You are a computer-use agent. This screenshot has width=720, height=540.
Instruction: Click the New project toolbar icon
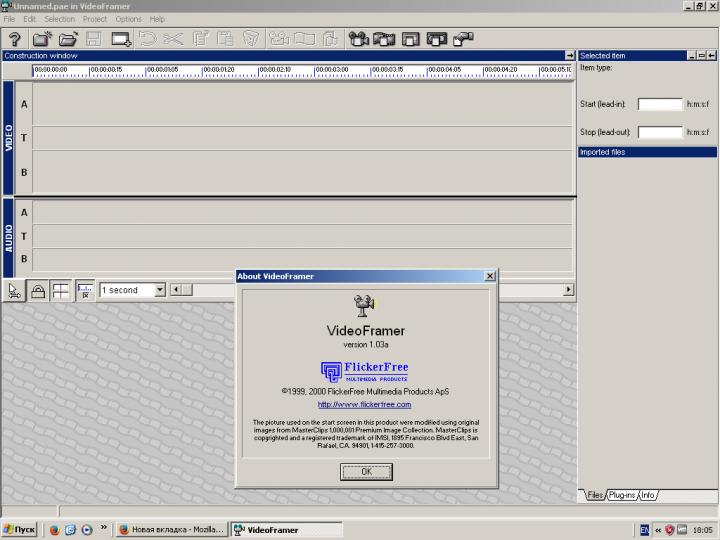(42, 39)
